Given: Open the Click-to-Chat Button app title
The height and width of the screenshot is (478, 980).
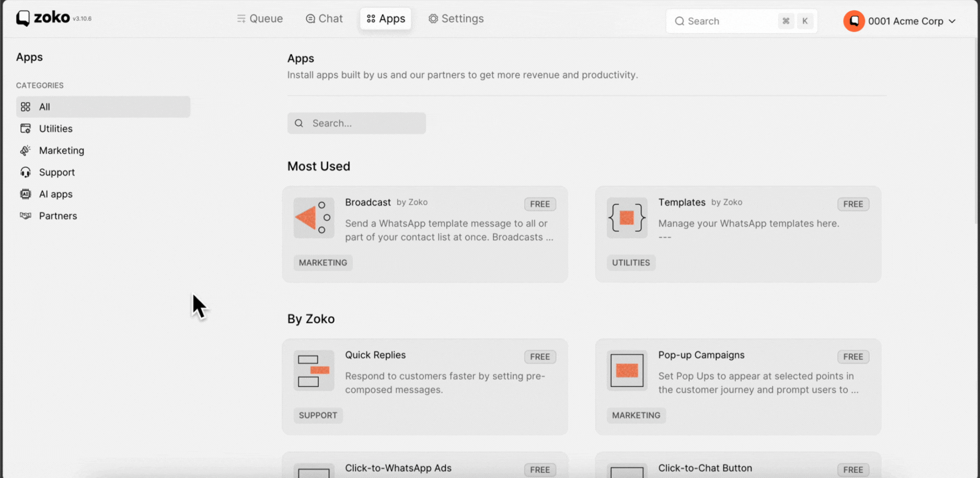Looking at the screenshot, I should 705,468.
